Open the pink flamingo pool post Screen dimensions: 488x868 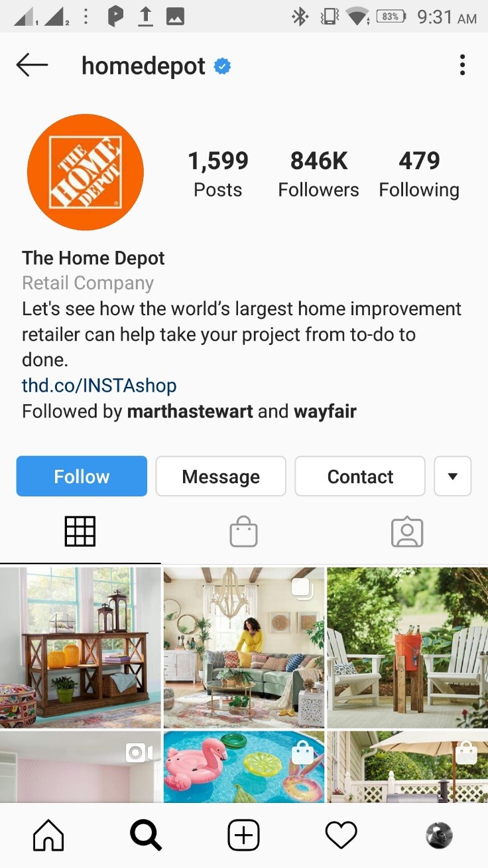(244, 766)
